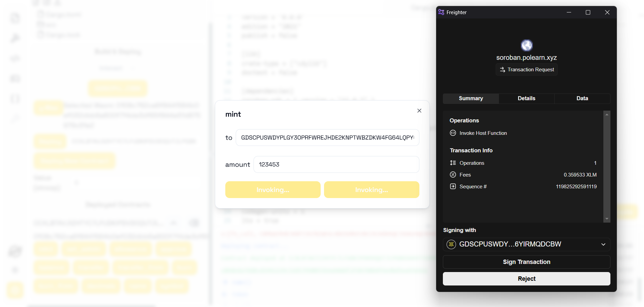Click the Signing with label
Viewport: 644px width, 307px height.
point(459,230)
